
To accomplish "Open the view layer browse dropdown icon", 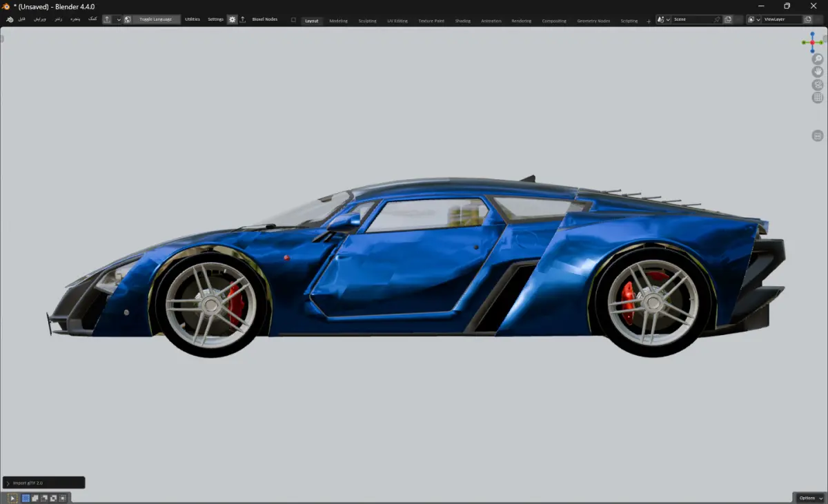I will [x=754, y=19].
